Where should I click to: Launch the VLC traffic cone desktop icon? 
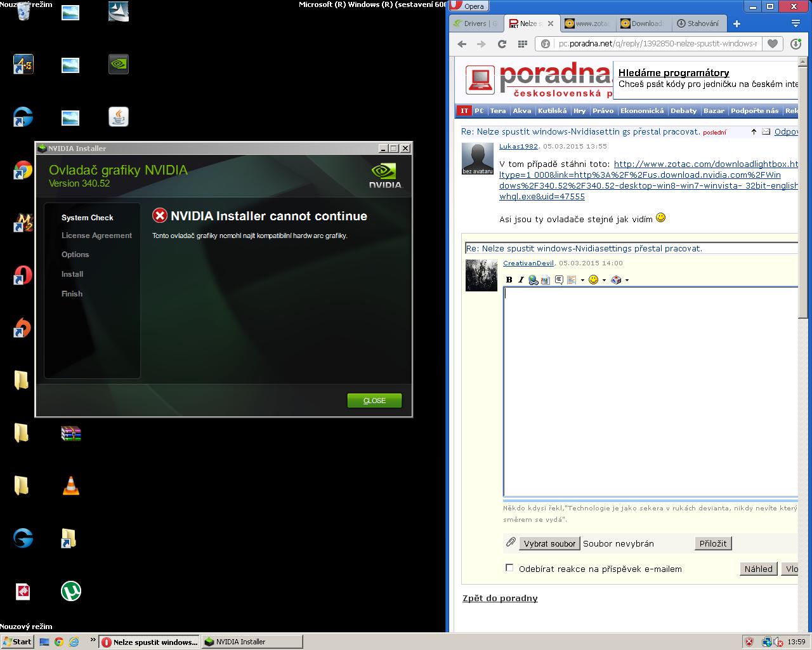(71, 486)
